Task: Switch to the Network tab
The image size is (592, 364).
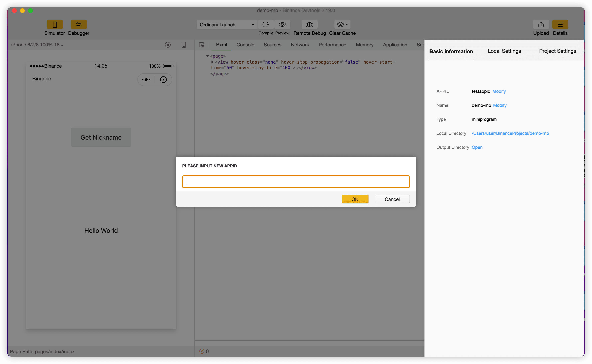Action: 300,45
